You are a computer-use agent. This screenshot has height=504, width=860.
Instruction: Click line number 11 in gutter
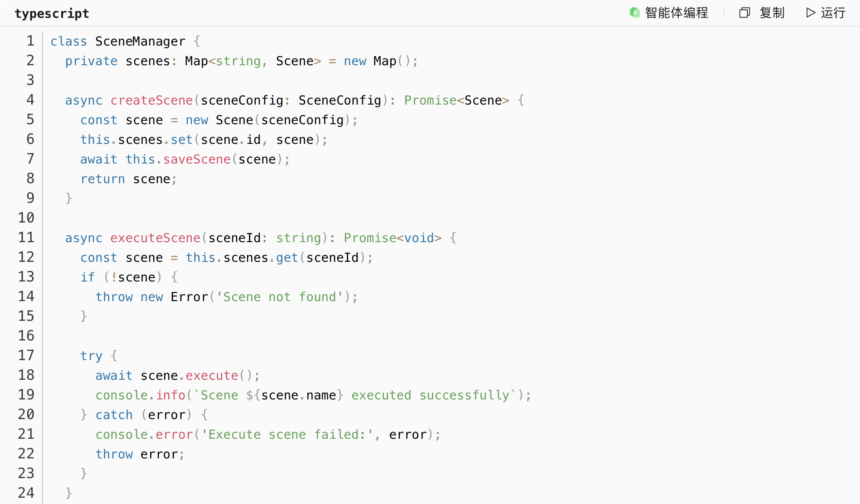coord(26,238)
